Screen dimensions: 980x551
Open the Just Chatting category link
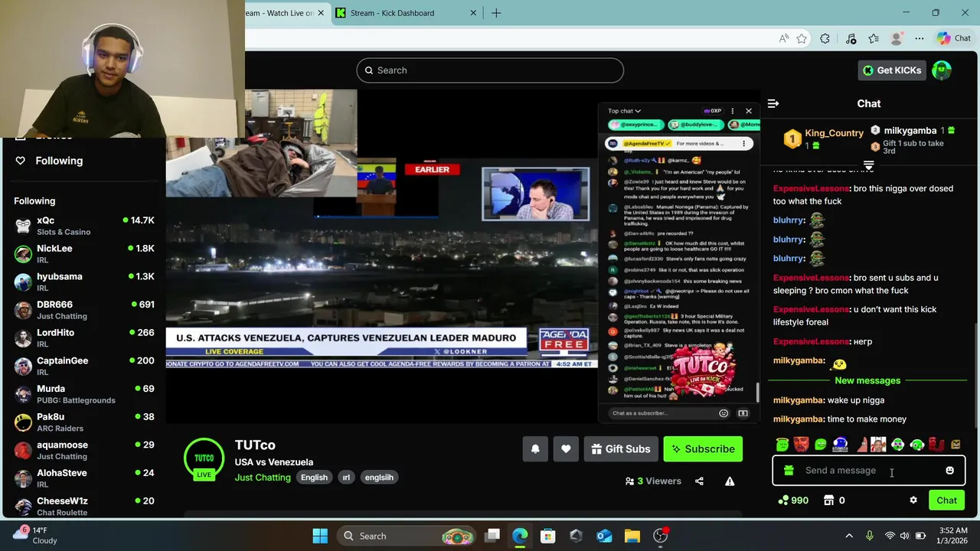(263, 478)
